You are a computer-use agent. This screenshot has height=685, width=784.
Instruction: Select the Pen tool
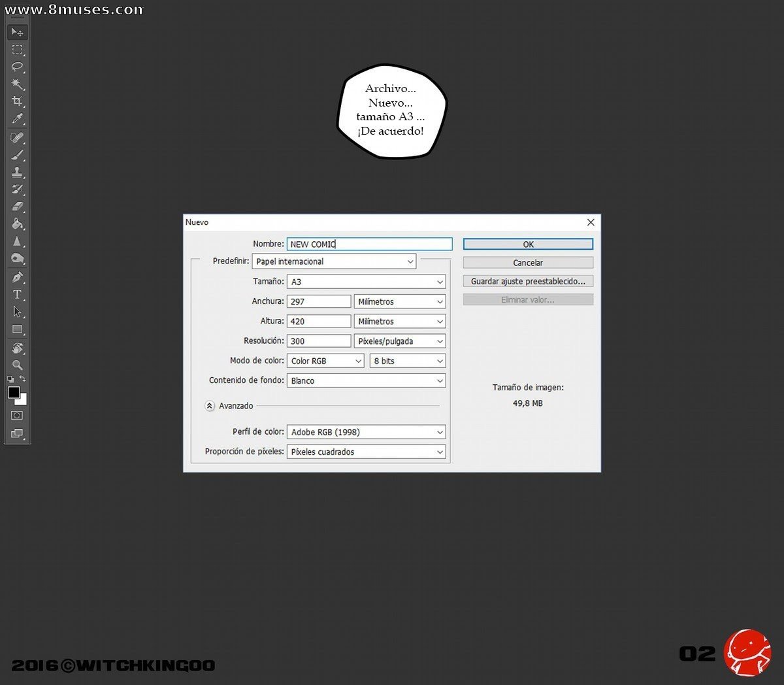pyautogui.click(x=18, y=277)
